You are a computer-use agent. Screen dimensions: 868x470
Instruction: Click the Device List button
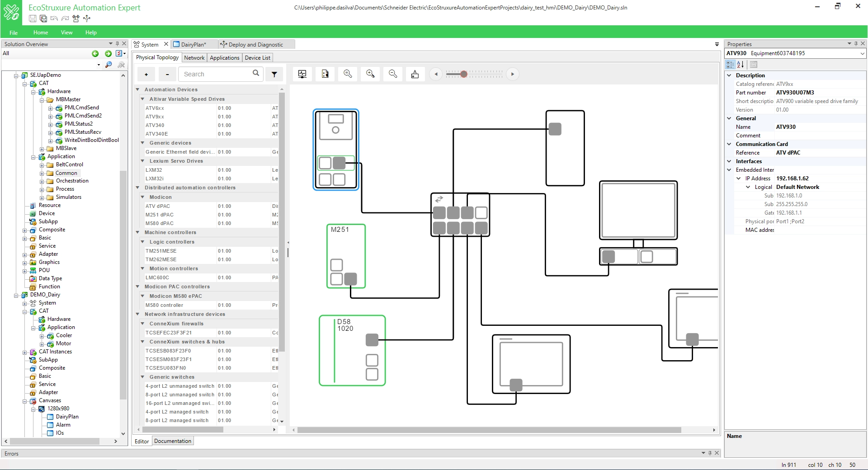coord(257,57)
